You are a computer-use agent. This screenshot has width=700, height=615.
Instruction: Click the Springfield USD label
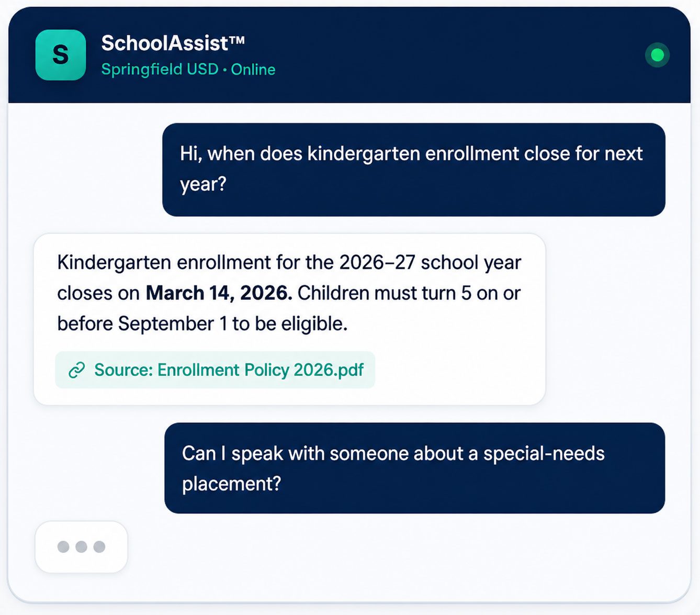coord(160,69)
